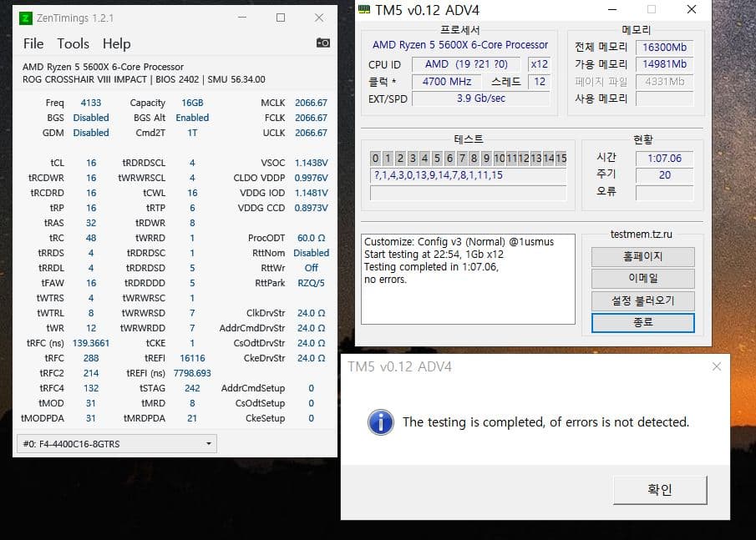Click the tSTAG value 242
Screen dimensions: 756x540
[192, 388]
